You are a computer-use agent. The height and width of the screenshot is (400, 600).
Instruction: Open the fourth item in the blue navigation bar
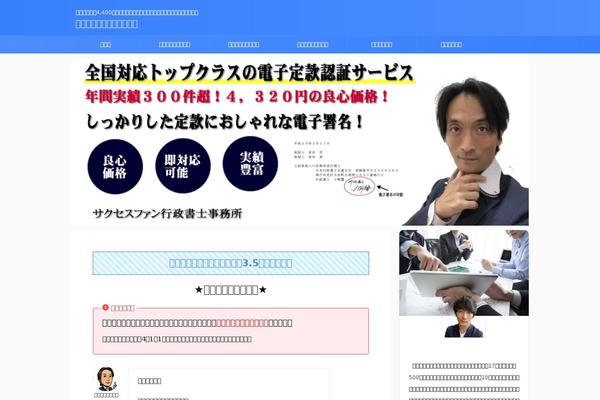313,44
